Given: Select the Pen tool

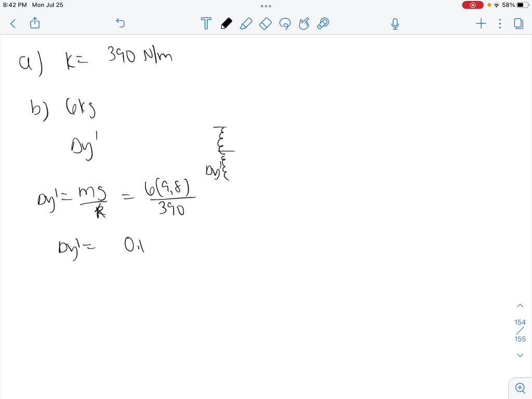Looking at the screenshot, I should (227, 23).
